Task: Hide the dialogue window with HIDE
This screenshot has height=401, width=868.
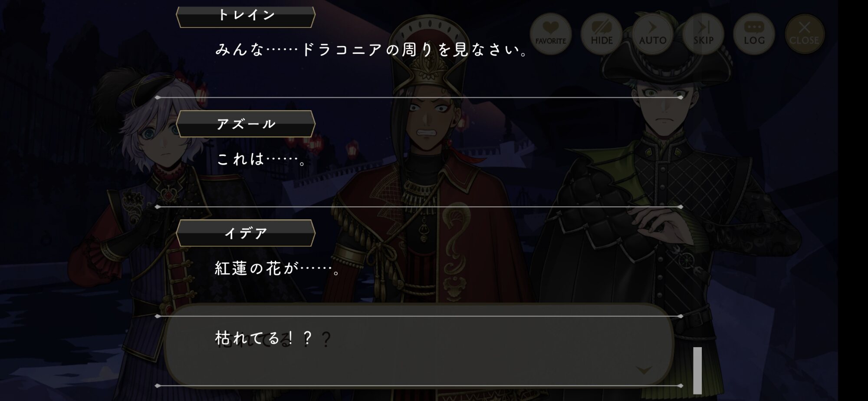Action: point(602,34)
